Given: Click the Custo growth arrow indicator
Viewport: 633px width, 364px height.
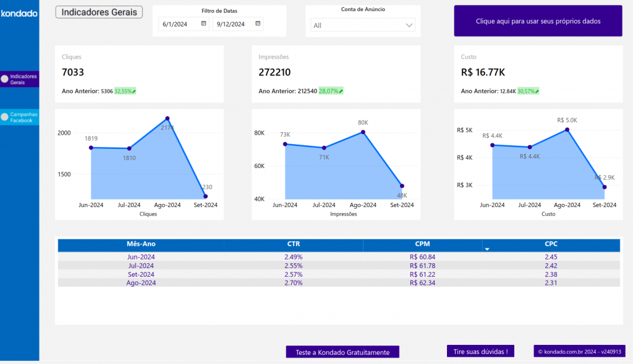Looking at the screenshot, I should 537,91.
